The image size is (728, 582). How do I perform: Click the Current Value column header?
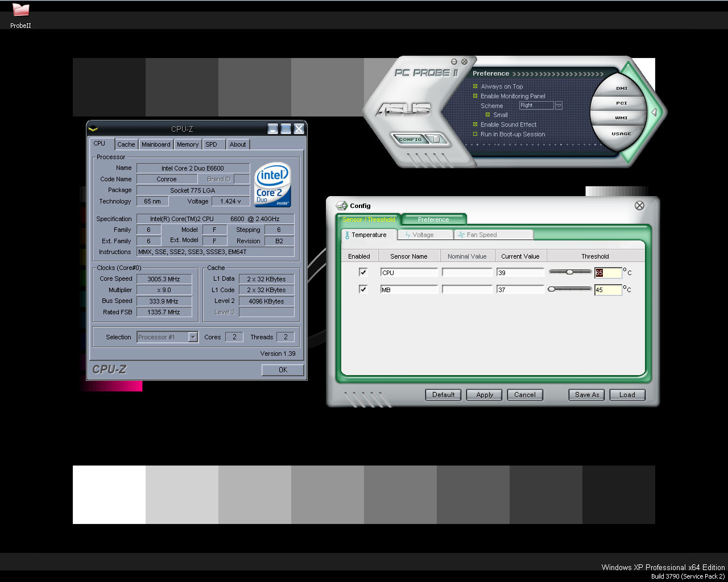click(x=520, y=256)
